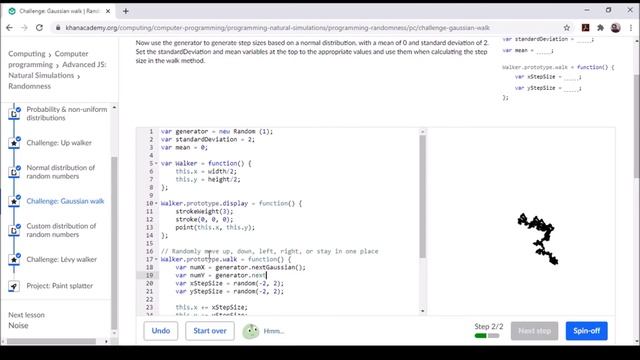Screen dimensions: 640x360
Task: Open a new browser tab
Action: coord(126,11)
